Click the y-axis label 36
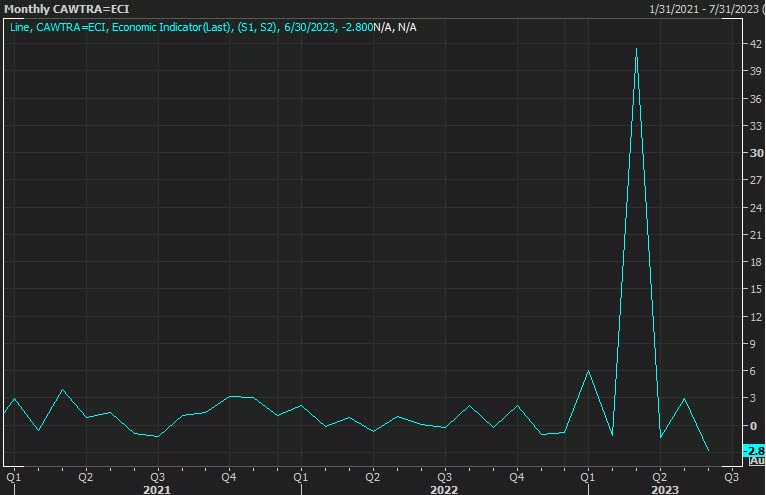This screenshot has height=495, width=766. pos(756,99)
